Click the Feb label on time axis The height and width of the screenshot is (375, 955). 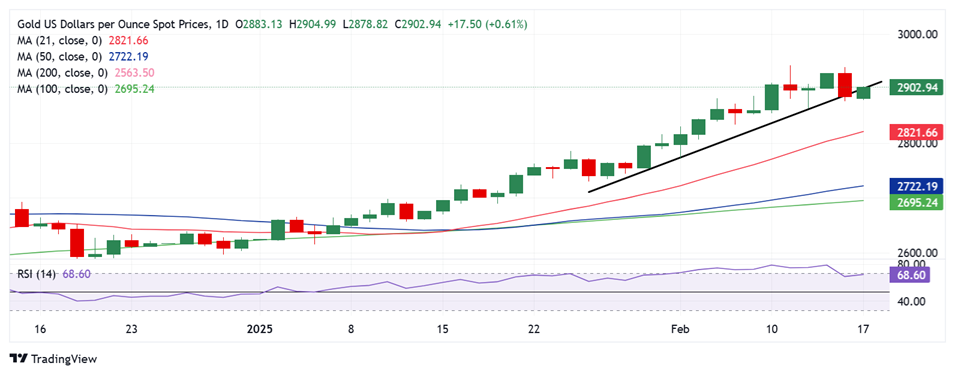tap(679, 329)
